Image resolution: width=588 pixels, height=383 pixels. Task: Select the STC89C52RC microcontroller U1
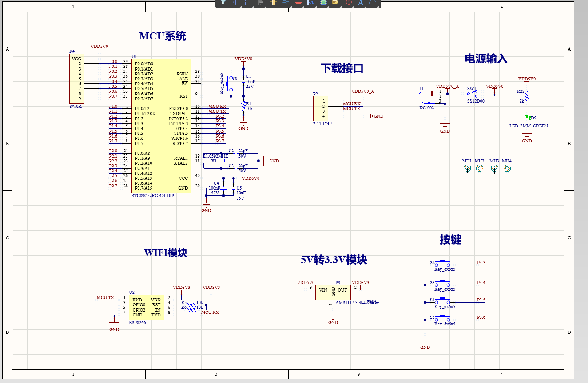pos(162,126)
